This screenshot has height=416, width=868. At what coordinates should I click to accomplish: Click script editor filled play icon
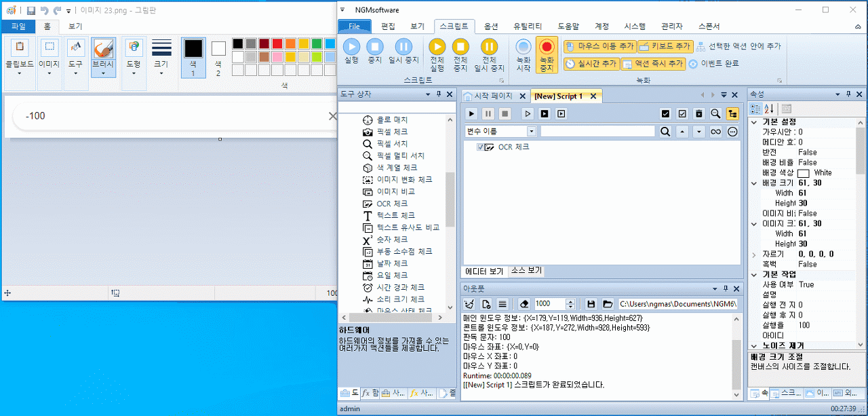tap(472, 113)
